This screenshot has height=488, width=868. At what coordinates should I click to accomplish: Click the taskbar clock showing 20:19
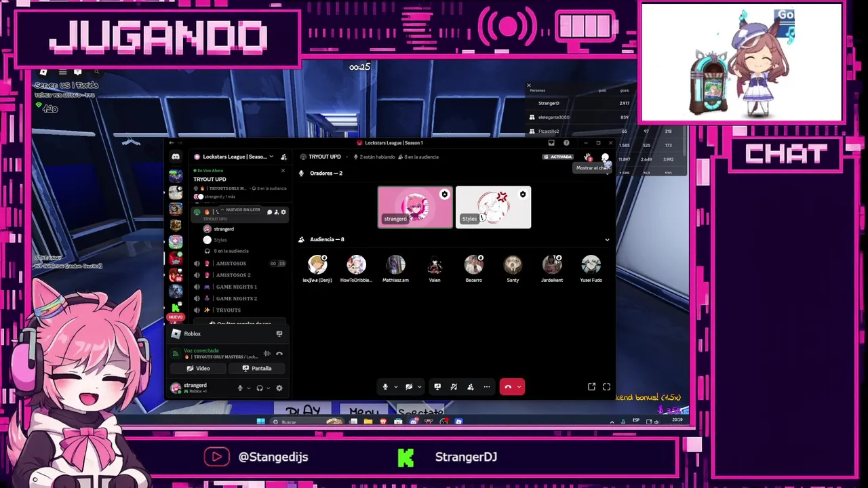[x=677, y=421]
